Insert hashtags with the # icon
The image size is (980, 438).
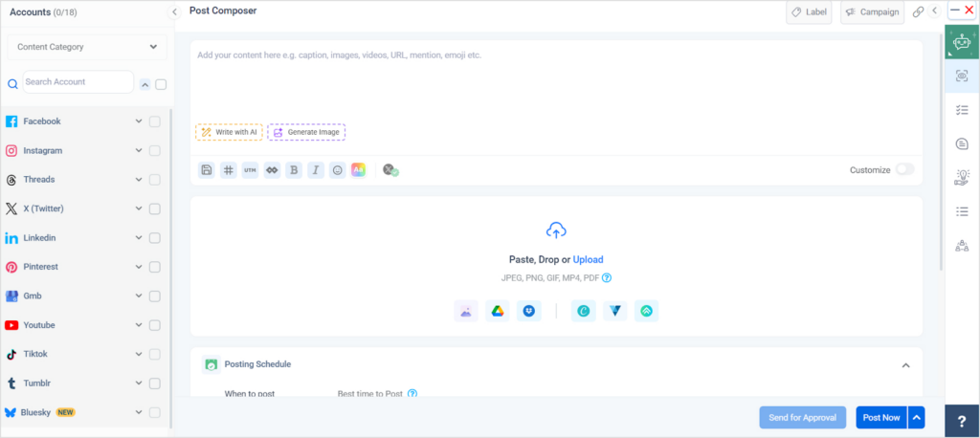pos(228,170)
